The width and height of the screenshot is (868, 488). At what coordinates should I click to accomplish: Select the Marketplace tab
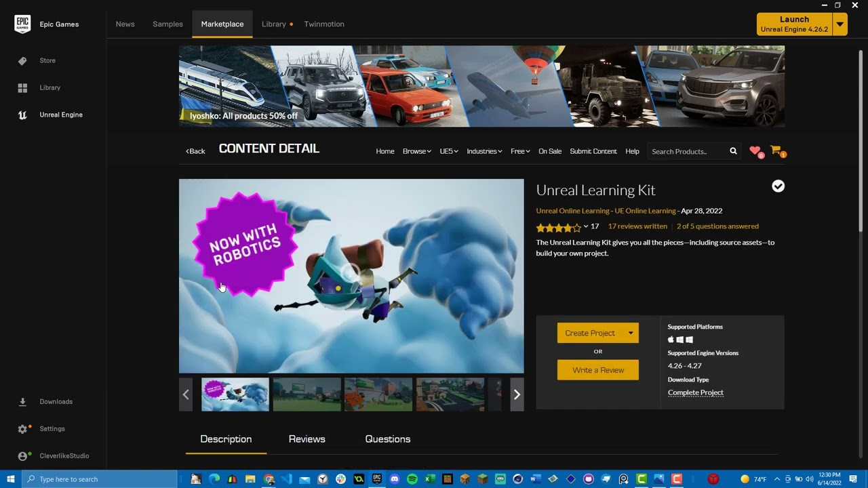[x=222, y=24]
